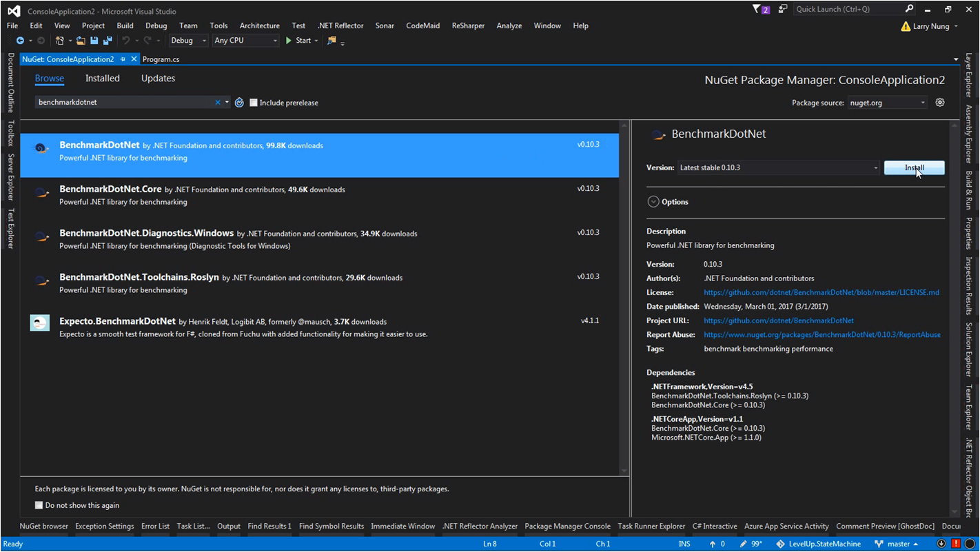Open the LICENSE.md license link
980x552 pixels.
coord(821,292)
